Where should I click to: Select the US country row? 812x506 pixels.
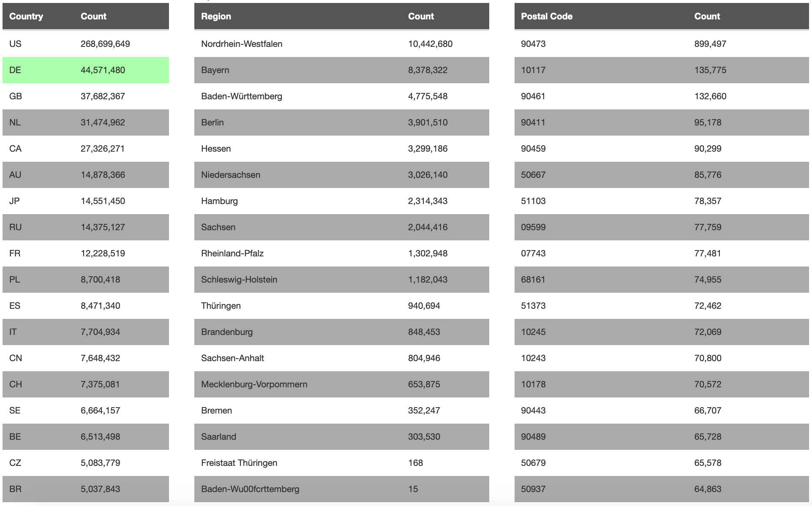(85, 44)
